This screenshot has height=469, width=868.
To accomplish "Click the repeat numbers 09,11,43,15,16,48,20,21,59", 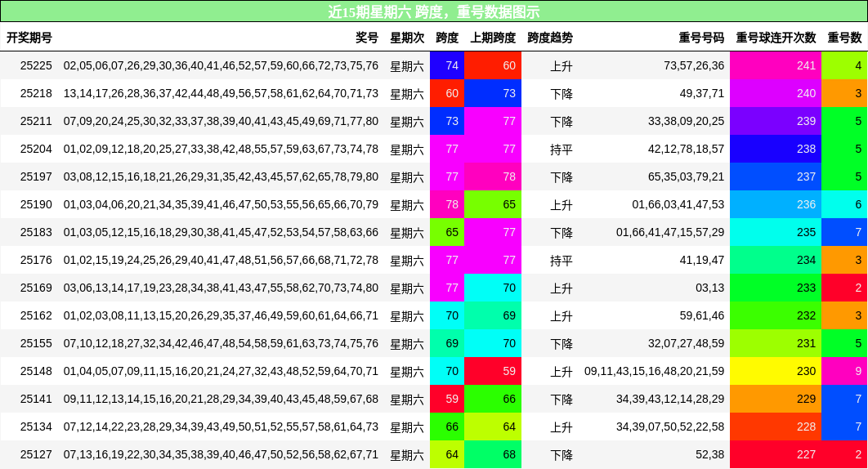I will pyautogui.click(x=655, y=372).
